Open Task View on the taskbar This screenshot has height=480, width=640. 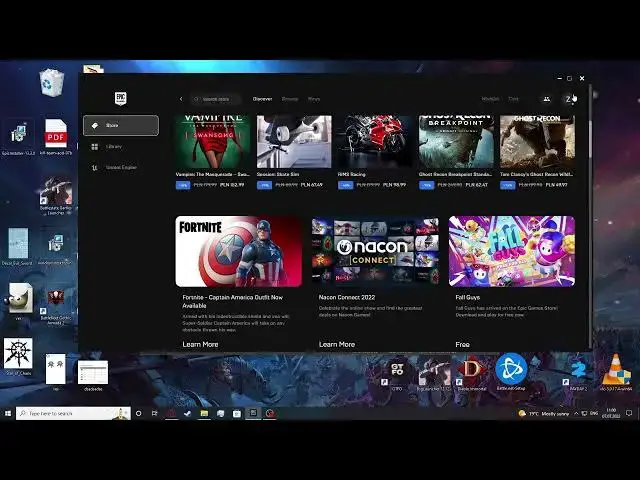[154, 413]
